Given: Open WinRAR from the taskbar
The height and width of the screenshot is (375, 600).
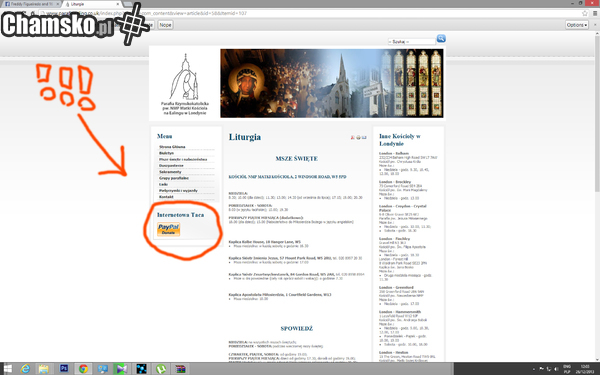Looking at the screenshot, I should click(180, 369).
